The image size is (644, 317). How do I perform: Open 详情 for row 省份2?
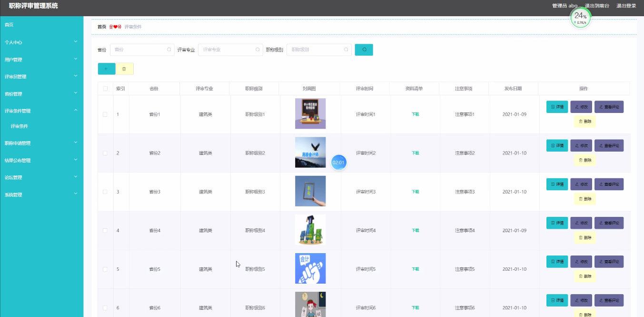(x=557, y=145)
